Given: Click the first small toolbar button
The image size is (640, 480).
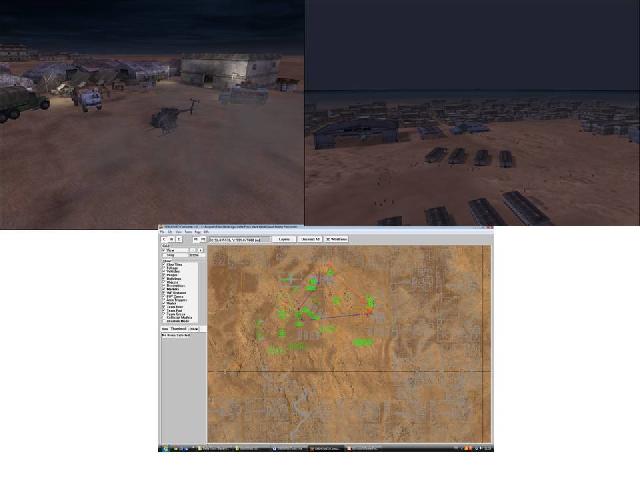Looking at the screenshot, I should (x=164, y=239).
